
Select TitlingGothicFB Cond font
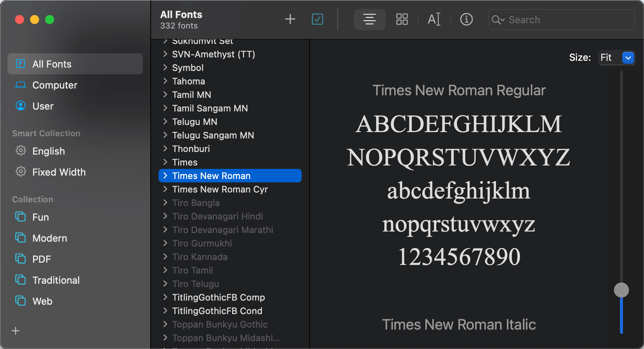[230, 311]
